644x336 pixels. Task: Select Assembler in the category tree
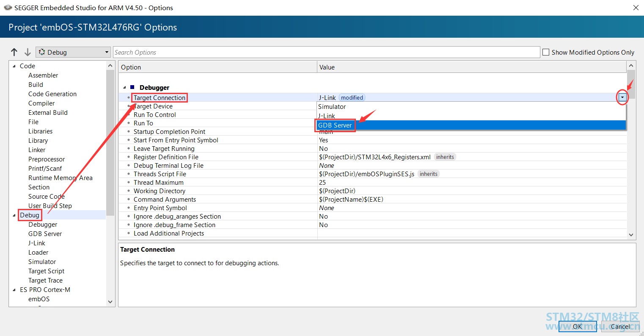(43, 75)
